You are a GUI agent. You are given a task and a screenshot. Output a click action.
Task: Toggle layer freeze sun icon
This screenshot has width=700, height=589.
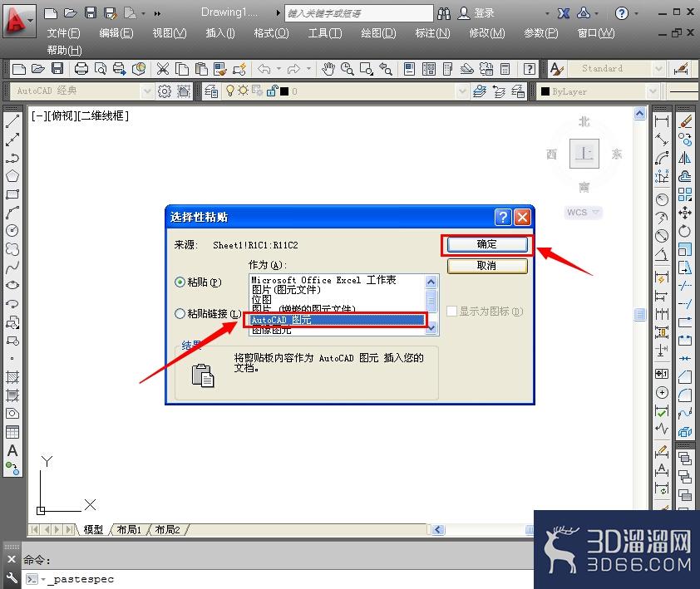(x=243, y=91)
